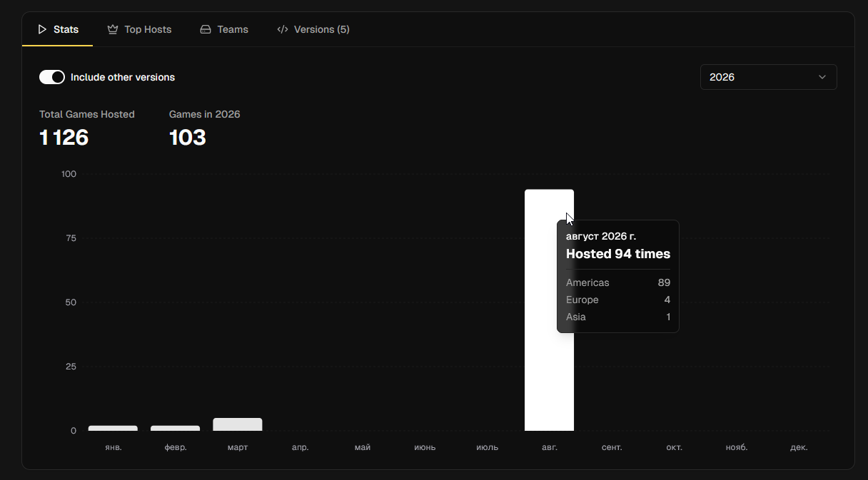
Task: Click the окт. axis label
Action: click(675, 447)
